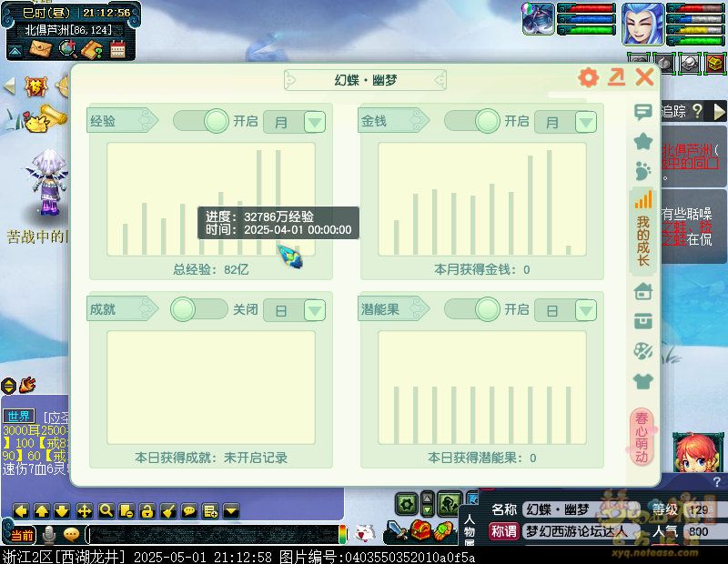Click the chat move cross icon

click(x=85, y=511)
